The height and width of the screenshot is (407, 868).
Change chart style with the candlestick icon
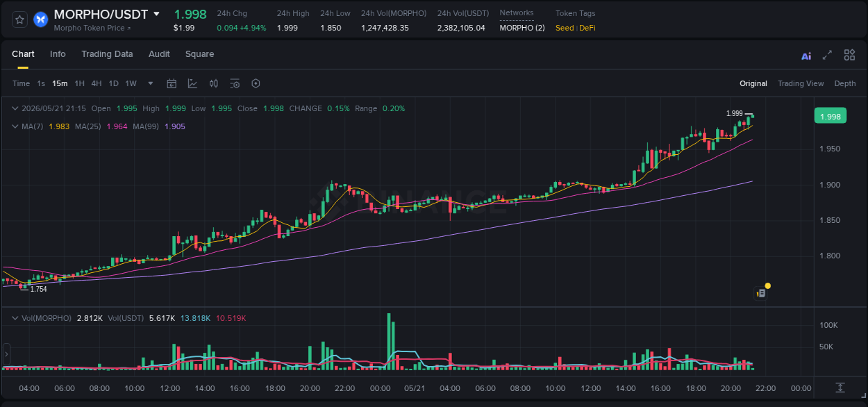[214, 83]
